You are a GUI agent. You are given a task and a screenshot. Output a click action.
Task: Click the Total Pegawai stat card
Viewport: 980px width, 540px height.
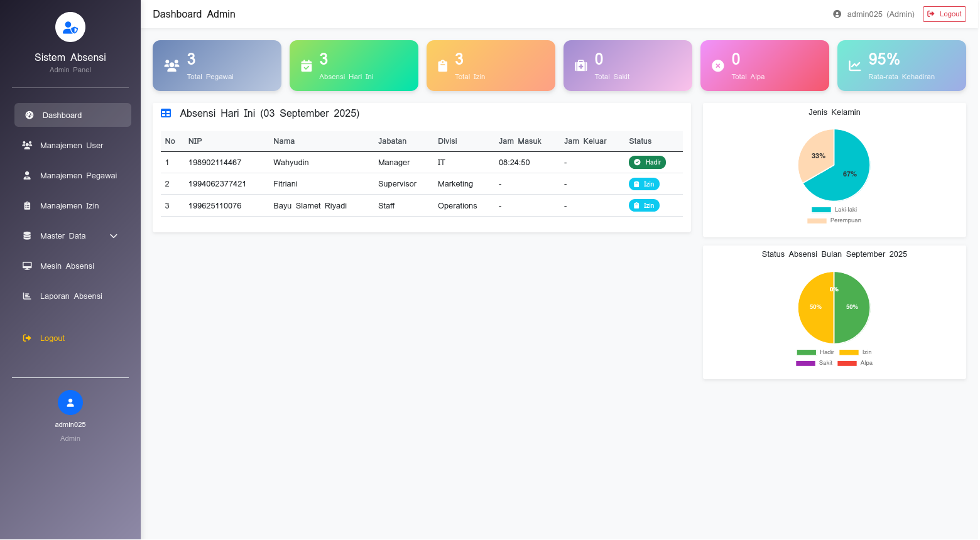pyautogui.click(x=217, y=66)
